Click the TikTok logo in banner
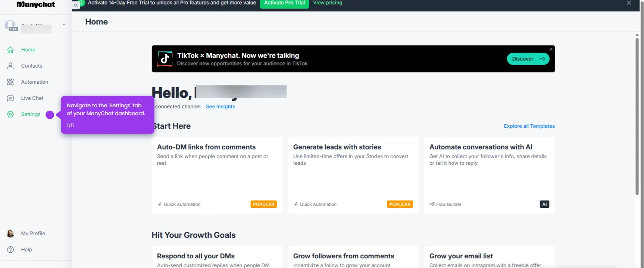 pos(165,59)
